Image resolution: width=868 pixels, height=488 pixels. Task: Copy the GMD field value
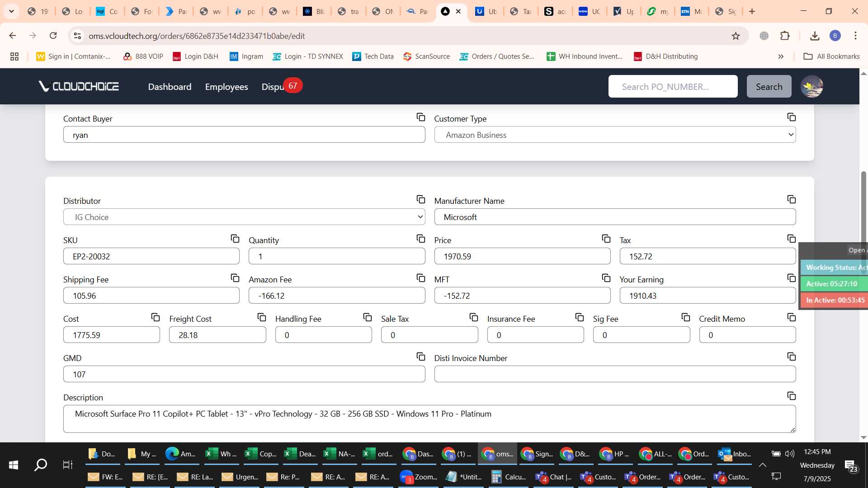pos(420,357)
